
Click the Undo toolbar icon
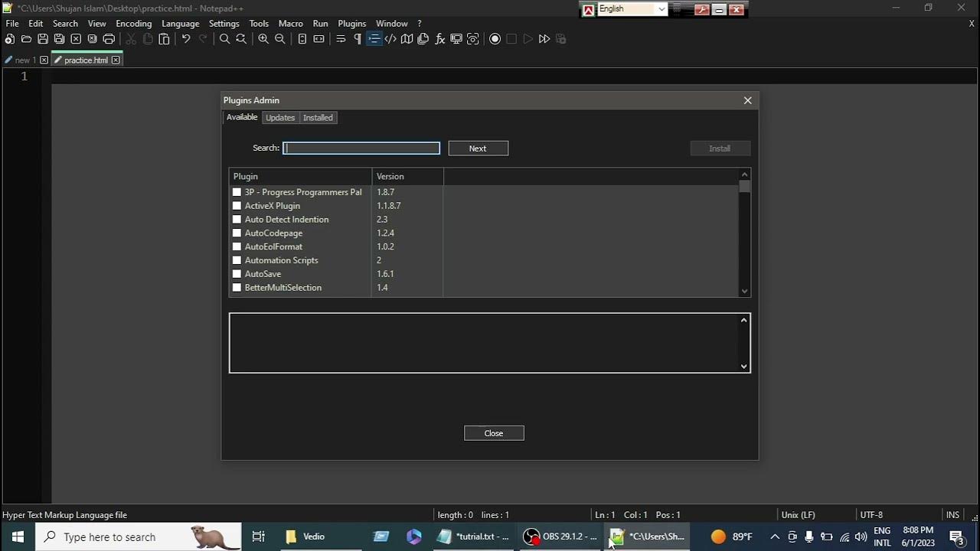click(186, 39)
